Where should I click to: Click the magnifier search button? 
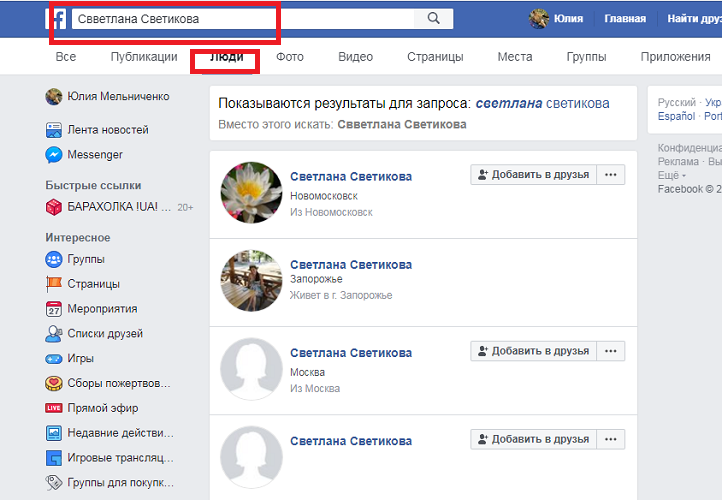[x=433, y=18]
